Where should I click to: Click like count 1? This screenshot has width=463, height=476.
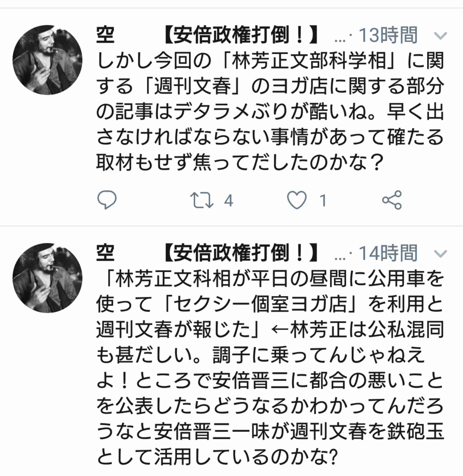click(x=323, y=201)
